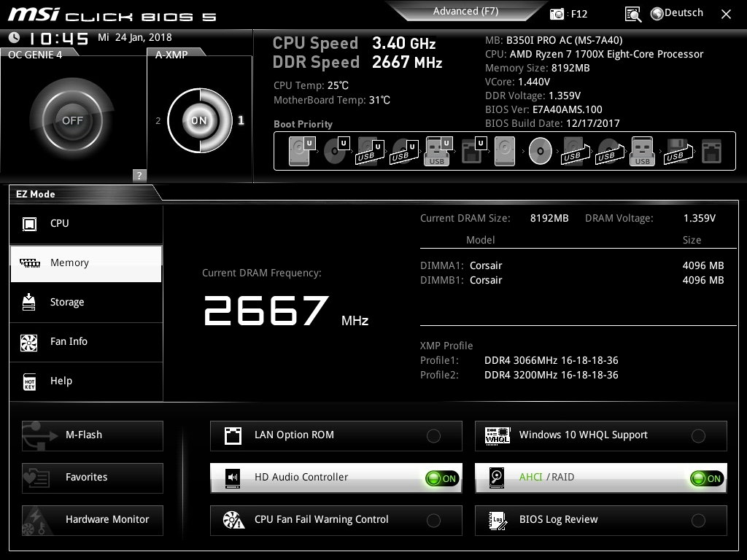Choose A-XMP profile number 2
The width and height of the screenshot is (747, 560).
tap(158, 121)
